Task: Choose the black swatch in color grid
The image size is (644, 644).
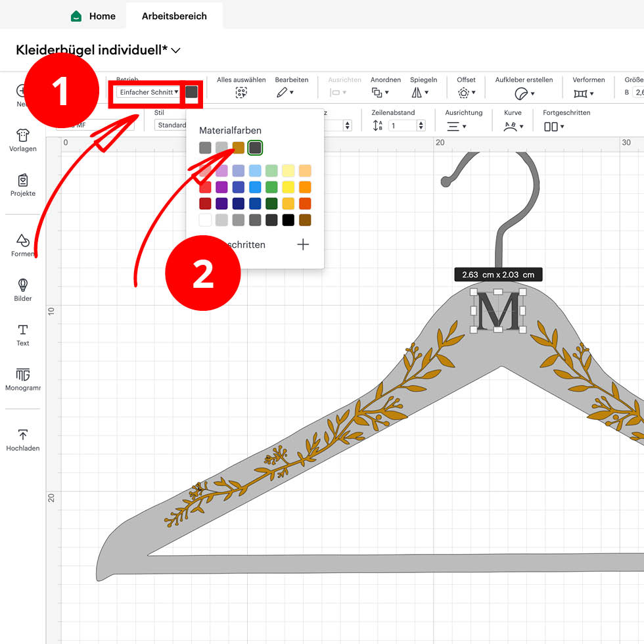Action: click(288, 220)
